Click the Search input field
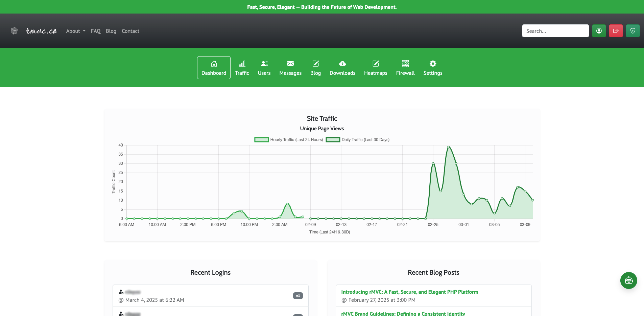The width and height of the screenshot is (644, 316). pyautogui.click(x=555, y=31)
